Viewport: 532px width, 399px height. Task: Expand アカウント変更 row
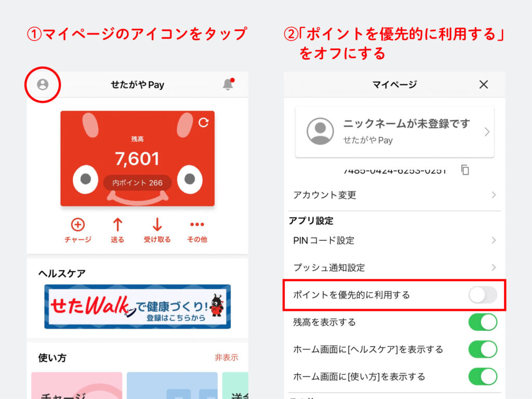tap(394, 195)
